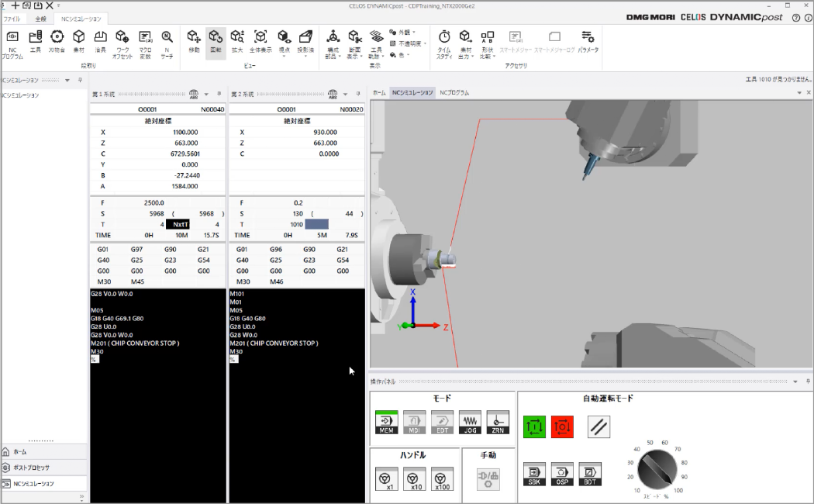Select handle x10 increment
The width and height of the screenshot is (814, 504).
[x=414, y=479]
